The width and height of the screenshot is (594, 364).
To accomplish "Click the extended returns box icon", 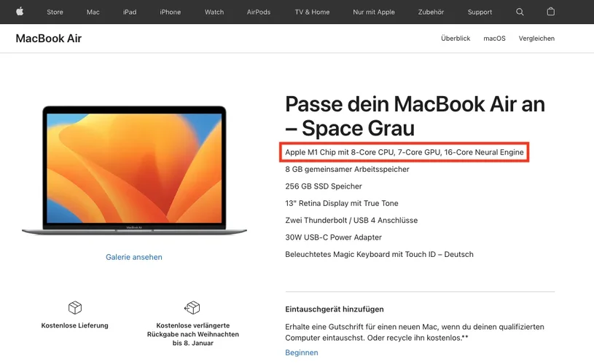I will point(192,308).
